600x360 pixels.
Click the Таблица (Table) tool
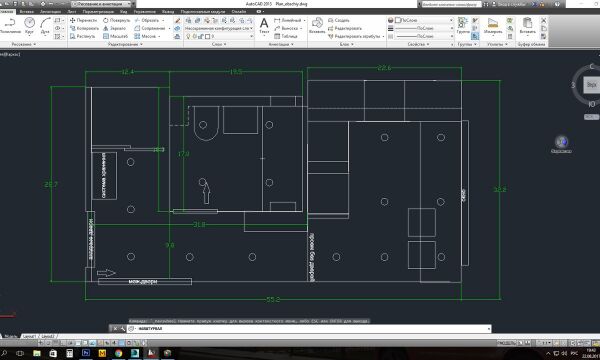(286, 36)
